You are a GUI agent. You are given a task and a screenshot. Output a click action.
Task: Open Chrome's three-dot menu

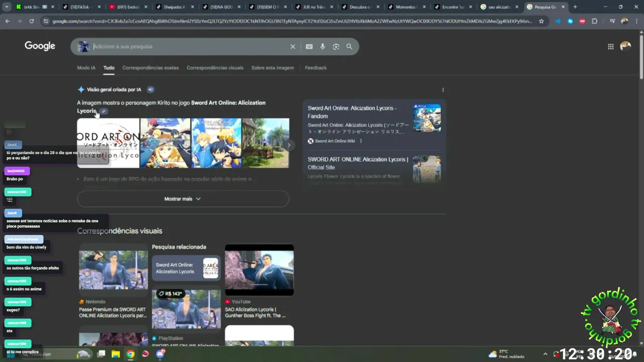(x=636, y=21)
